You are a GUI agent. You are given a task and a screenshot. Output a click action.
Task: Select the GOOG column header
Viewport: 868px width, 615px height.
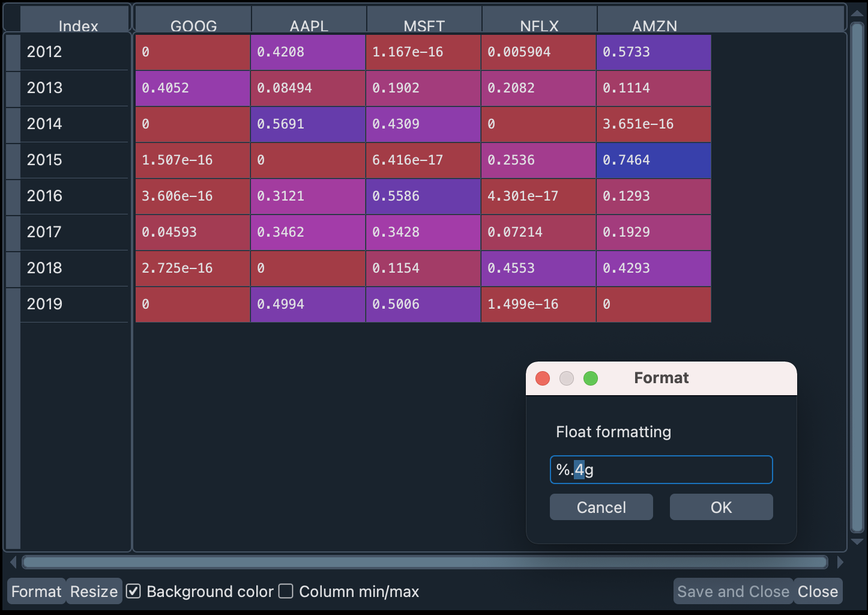[x=193, y=24]
